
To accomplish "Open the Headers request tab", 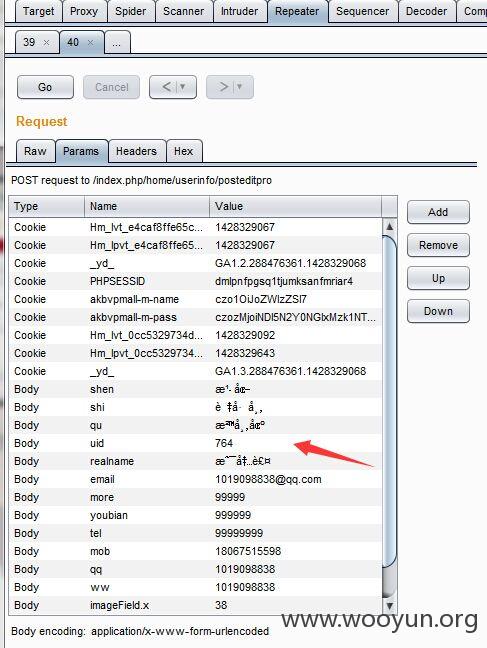I will click(136, 151).
